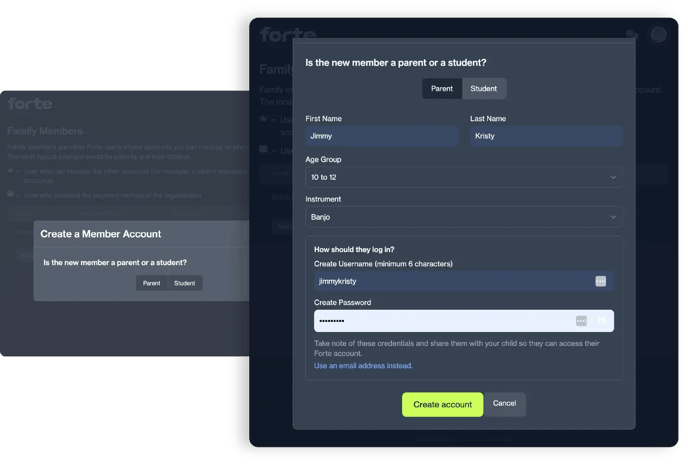Open the Instrument dropdown showing Banjo

coord(464,217)
